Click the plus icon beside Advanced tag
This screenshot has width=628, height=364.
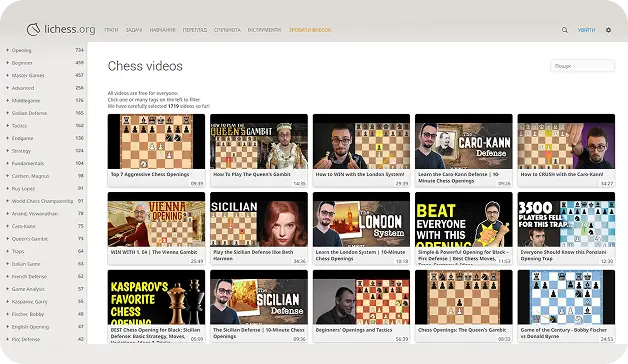[7, 88]
